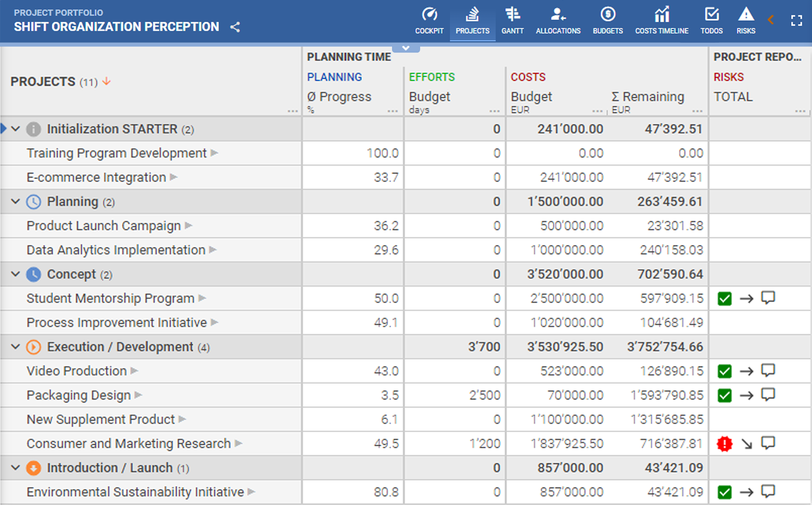The image size is (812, 505).
Task: Select the New Supplement Product project name
Action: pyautogui.click(x=101, y=419)
